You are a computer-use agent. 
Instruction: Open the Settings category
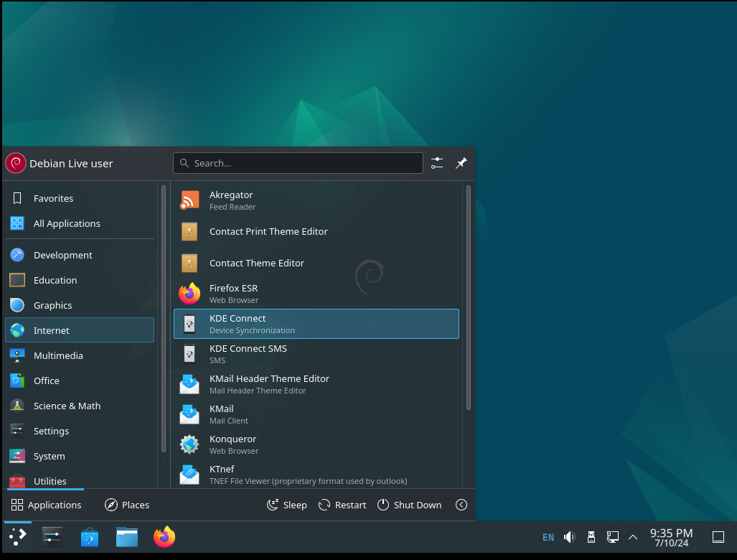(80, 431)
